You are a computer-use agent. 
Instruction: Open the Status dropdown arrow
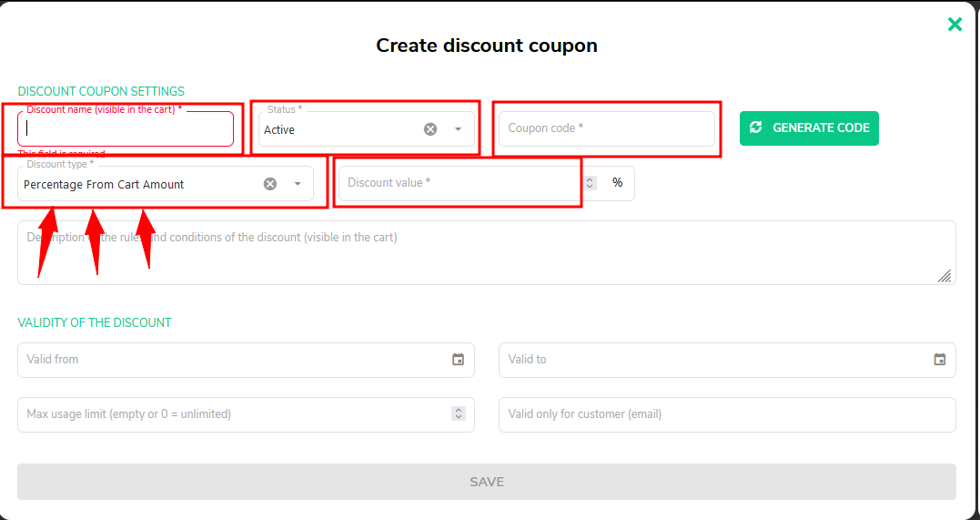tap(458, 129)
